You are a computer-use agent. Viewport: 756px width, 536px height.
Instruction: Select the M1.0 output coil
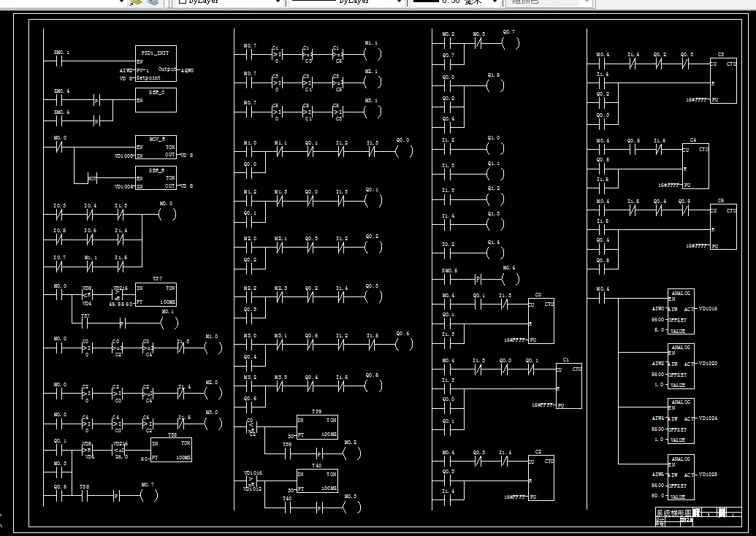pyautogui.click(x=213, y=348)
